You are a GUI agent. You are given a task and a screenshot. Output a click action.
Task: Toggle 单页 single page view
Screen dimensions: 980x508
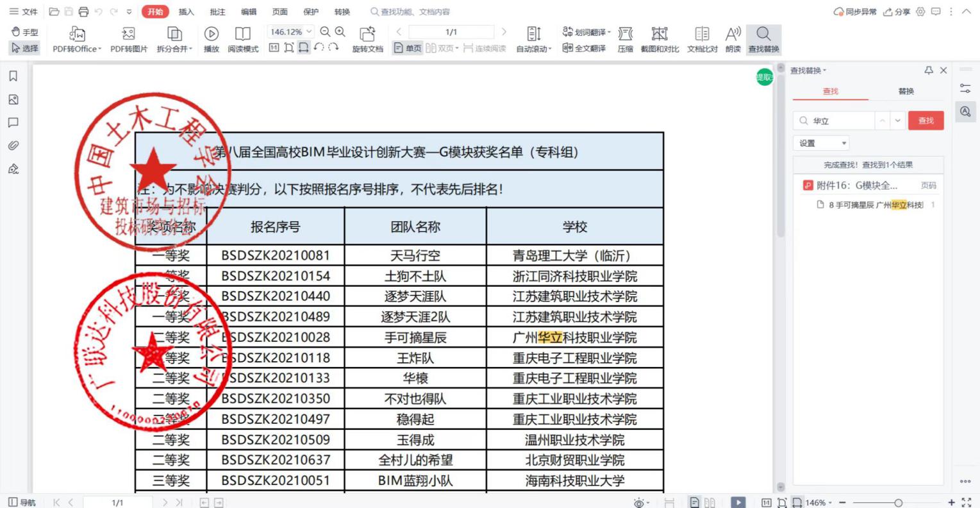click(x=408, y=49)
